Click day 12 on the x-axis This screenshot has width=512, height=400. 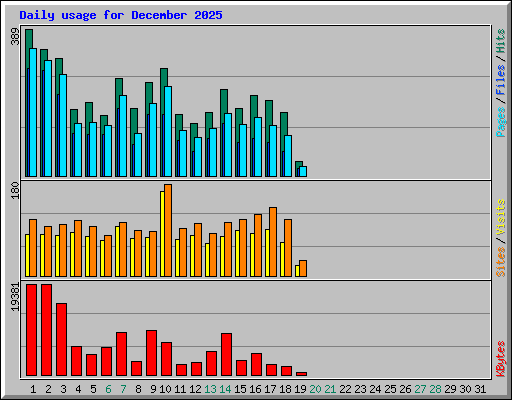pyautogui.click(x=195, y=389)
